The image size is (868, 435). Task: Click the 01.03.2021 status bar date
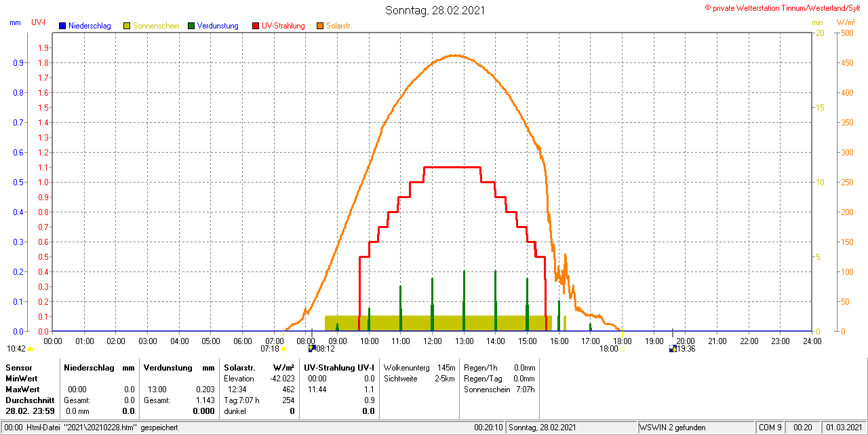tap(843, 428)
